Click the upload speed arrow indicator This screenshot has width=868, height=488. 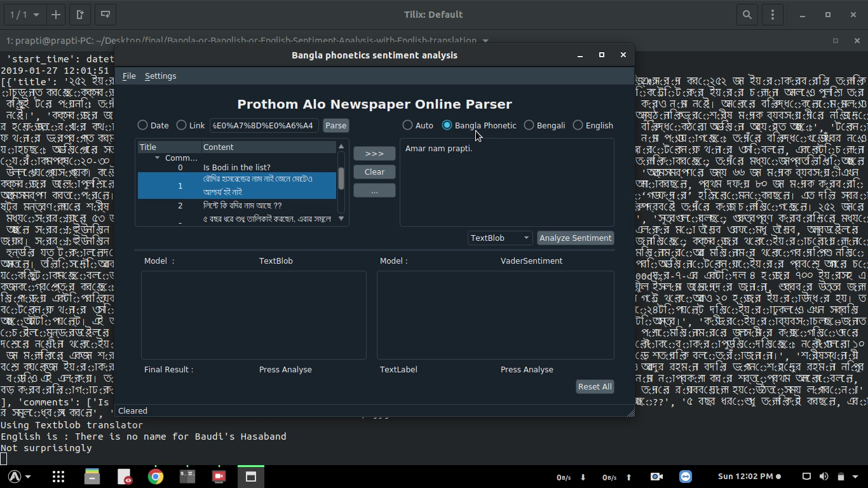pos(629,477)
